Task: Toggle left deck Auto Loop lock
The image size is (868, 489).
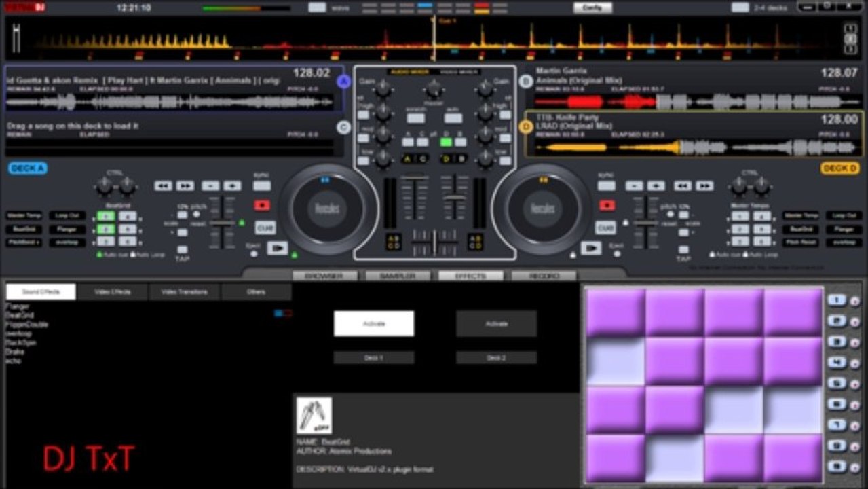Action: pos(132,255)
